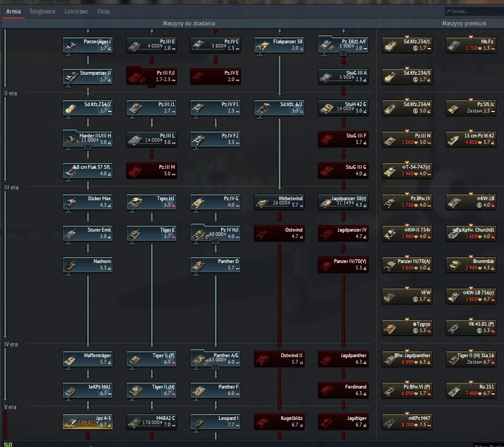
Task: Select the Pz.IV C vehicle card
Action: point(215,45)
